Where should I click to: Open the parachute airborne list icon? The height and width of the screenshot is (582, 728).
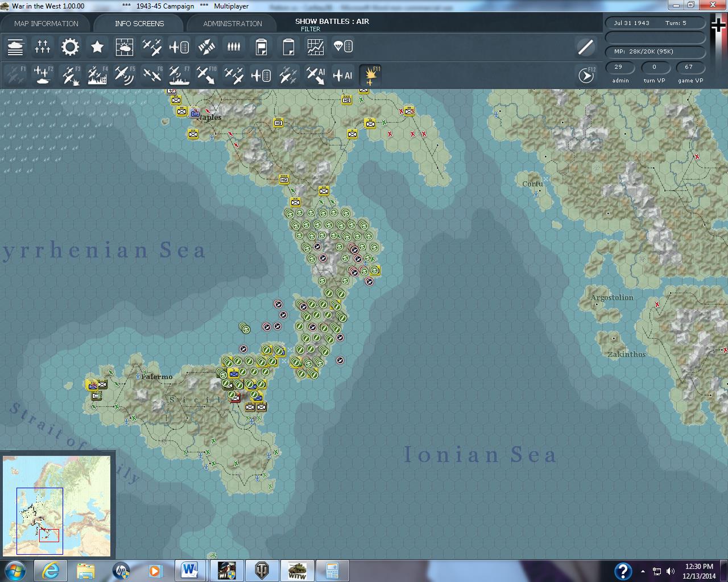(343, 47)
